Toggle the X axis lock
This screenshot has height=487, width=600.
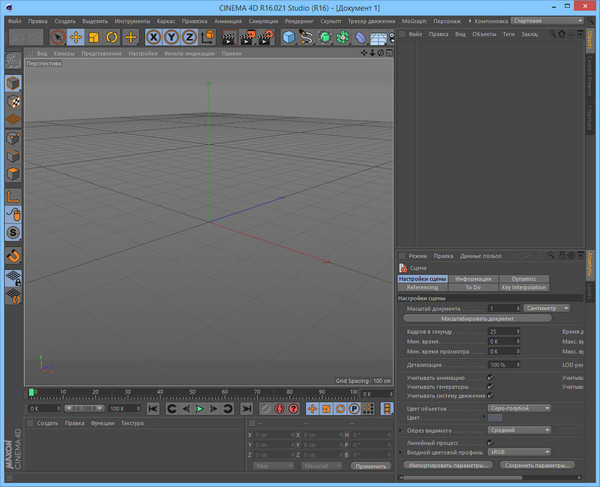pos(154,38)
